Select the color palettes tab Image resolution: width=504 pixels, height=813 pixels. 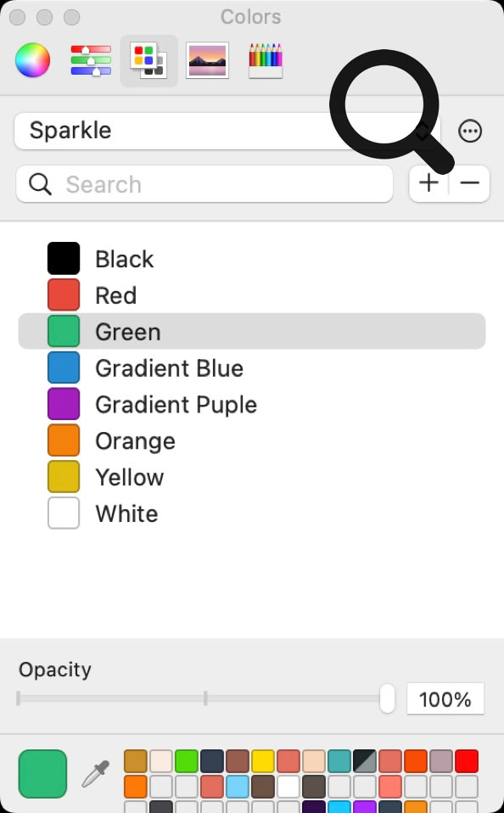point(149,60)
